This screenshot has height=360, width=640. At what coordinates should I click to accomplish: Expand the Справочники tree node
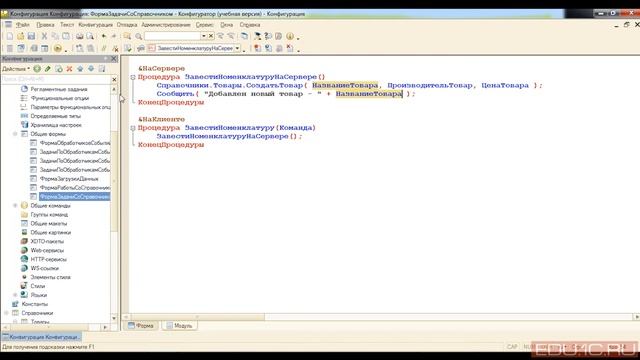pos(6,313)
